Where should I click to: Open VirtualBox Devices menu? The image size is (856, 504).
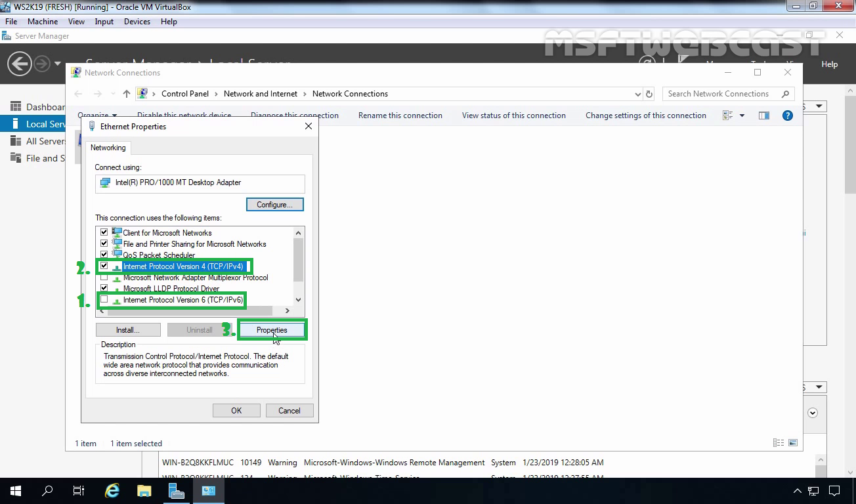[137, 22]
